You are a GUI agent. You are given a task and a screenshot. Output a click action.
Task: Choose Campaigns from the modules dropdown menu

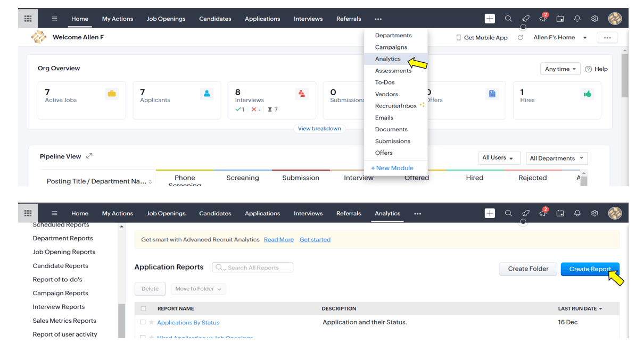391,47
